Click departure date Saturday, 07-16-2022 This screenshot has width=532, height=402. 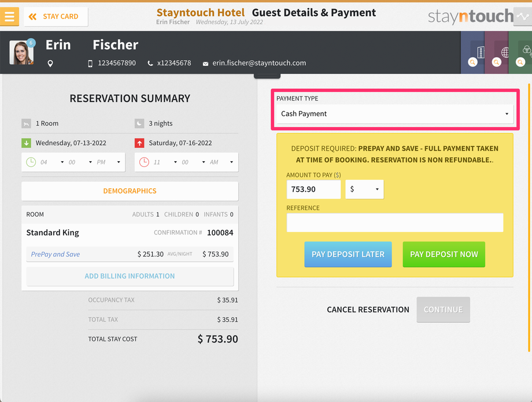[x=180, y=143]
